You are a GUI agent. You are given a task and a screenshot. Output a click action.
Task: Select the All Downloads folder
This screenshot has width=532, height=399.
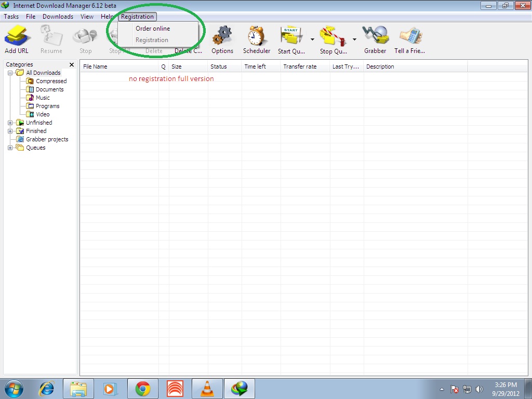44,73
